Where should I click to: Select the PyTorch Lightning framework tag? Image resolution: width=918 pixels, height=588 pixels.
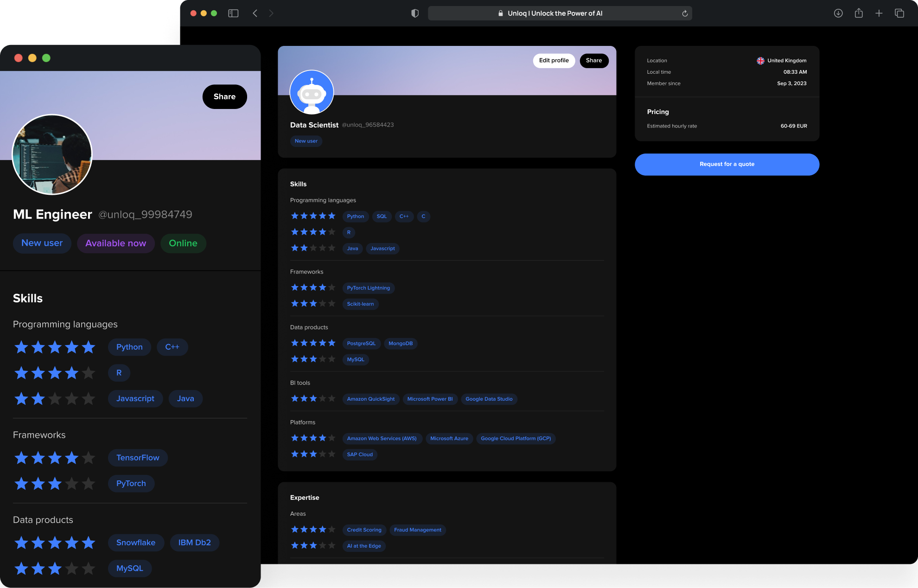coord(368,288)
